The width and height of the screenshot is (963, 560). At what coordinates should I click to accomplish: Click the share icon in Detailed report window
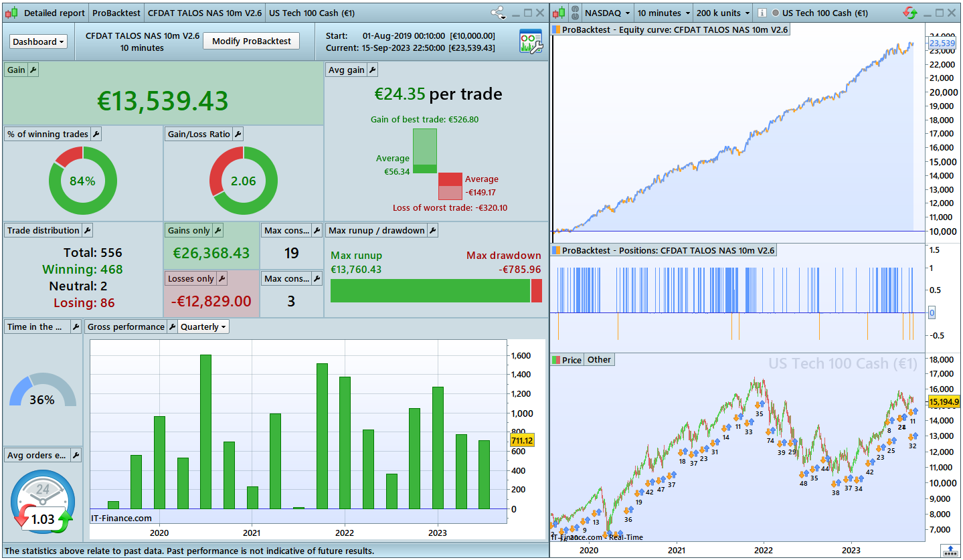pyautogui.click(x=498, y=13)
